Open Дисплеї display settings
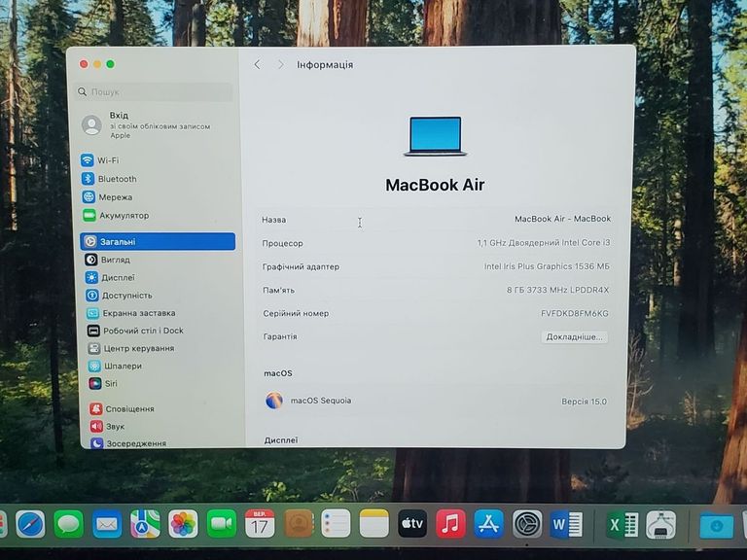Image resolution: width=747 pixels, height=560 pixels. (x=111, y=277)
